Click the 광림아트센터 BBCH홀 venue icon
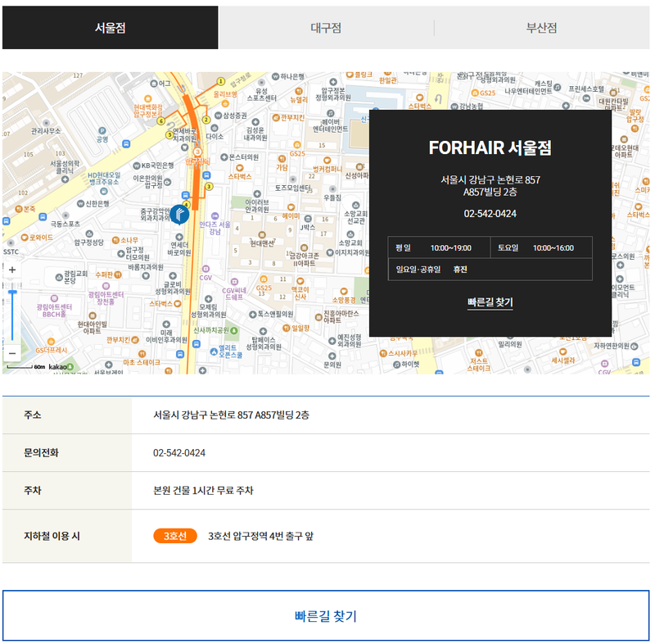 pos(54,298)
